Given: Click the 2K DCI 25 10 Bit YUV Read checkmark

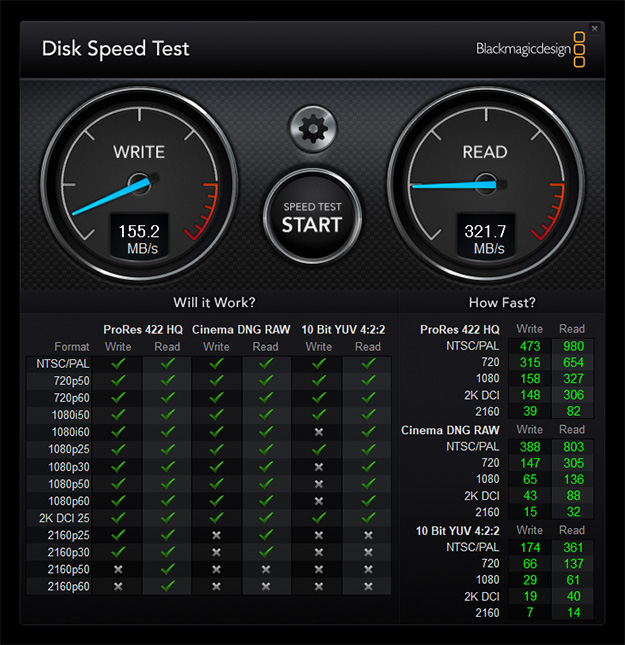Looking at the screenshot, I should tap(368, 517).
